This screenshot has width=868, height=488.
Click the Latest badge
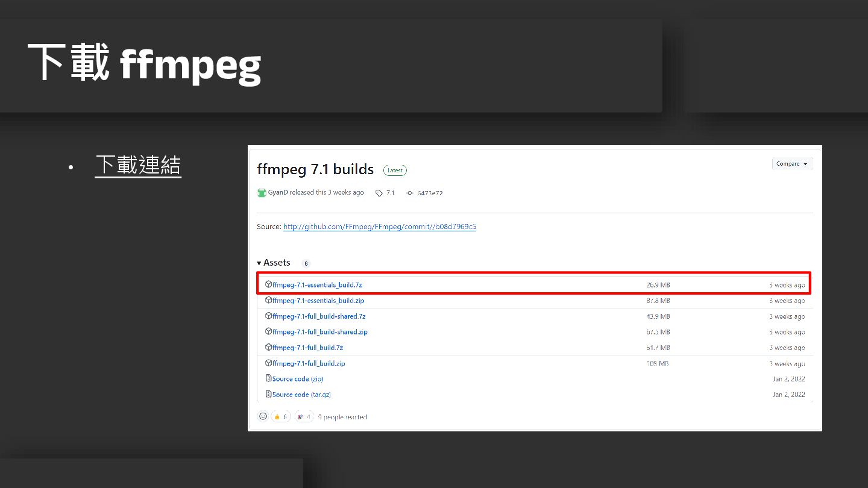click(395, 170)
